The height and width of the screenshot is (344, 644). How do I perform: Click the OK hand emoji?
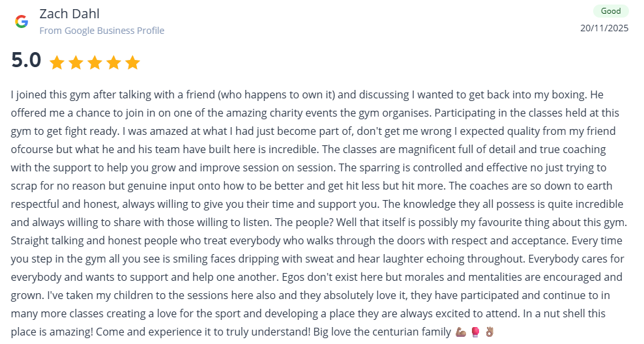coord(490,332)
